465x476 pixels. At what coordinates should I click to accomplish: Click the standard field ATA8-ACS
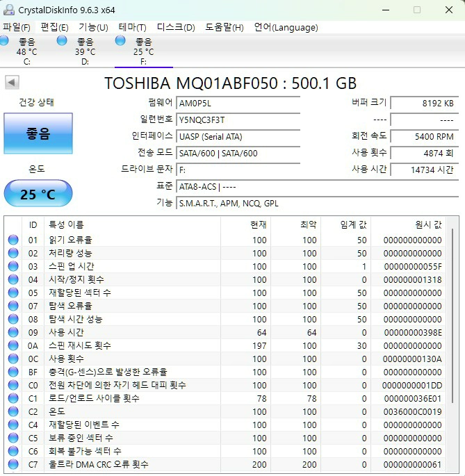coord(318,187)
